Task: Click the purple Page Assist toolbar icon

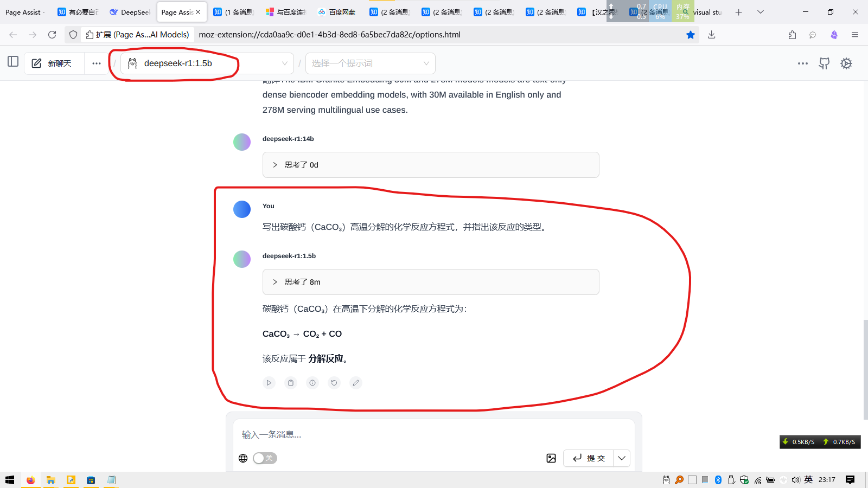Action: click(x=834, y=35)
